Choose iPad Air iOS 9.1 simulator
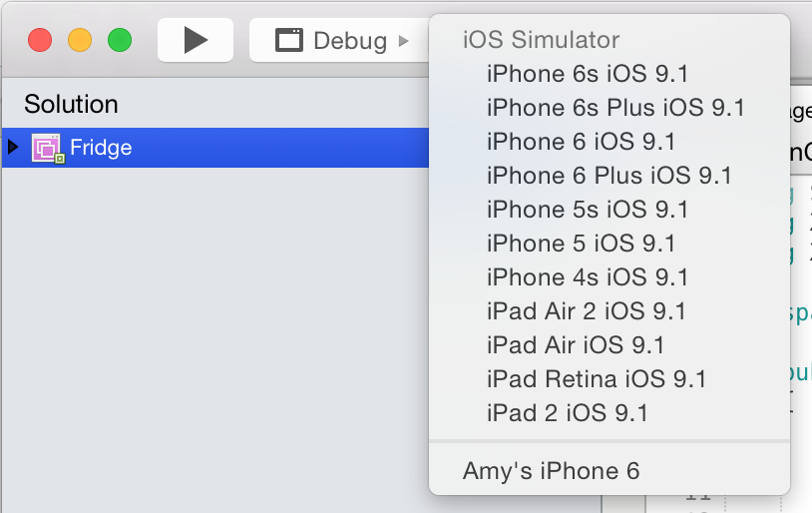 (609, 345)
